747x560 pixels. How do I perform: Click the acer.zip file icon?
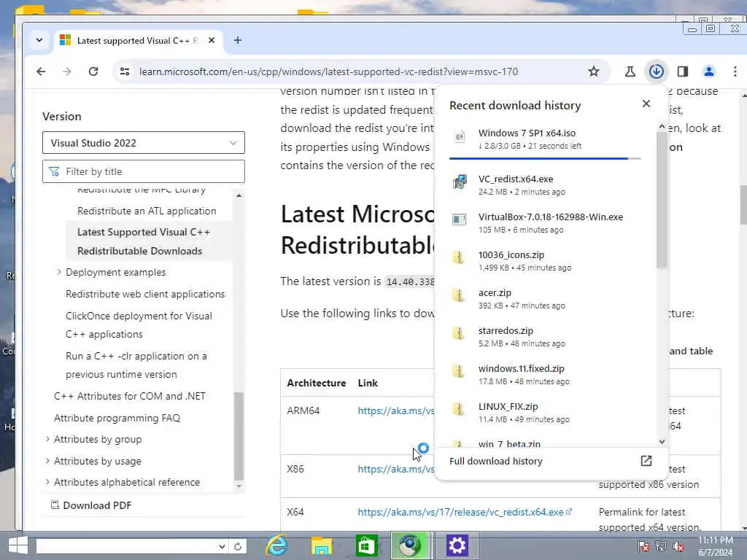pyautogui.click(x=458, y=296)
